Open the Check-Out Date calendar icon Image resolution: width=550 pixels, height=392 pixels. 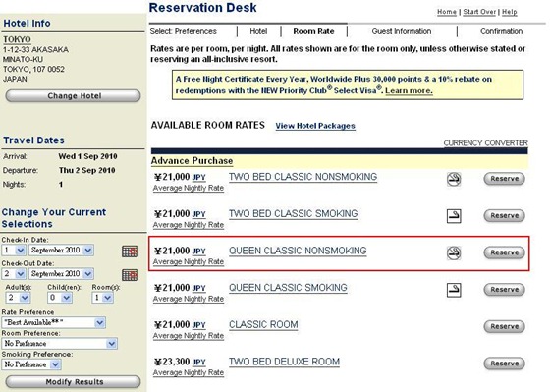(130, 275)
